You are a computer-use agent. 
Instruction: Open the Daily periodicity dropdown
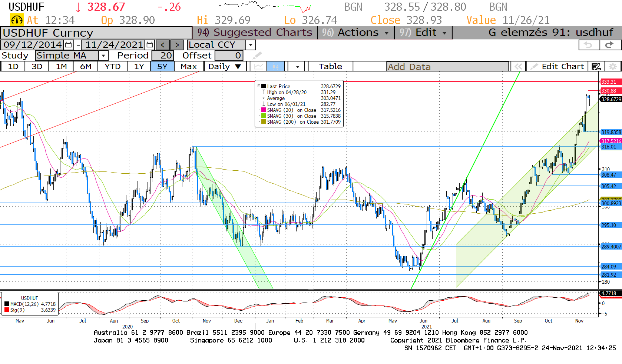(x=225, y=67)
